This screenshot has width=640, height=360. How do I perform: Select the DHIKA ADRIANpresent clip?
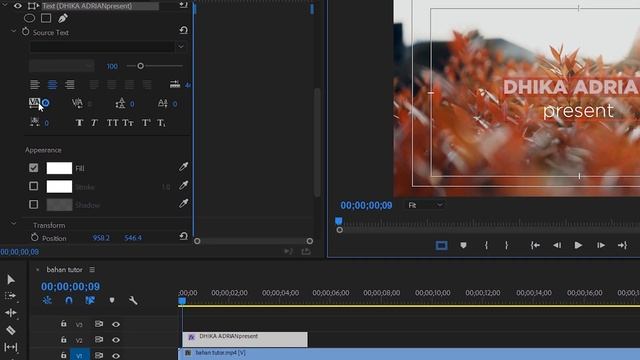tap(245, 339)
